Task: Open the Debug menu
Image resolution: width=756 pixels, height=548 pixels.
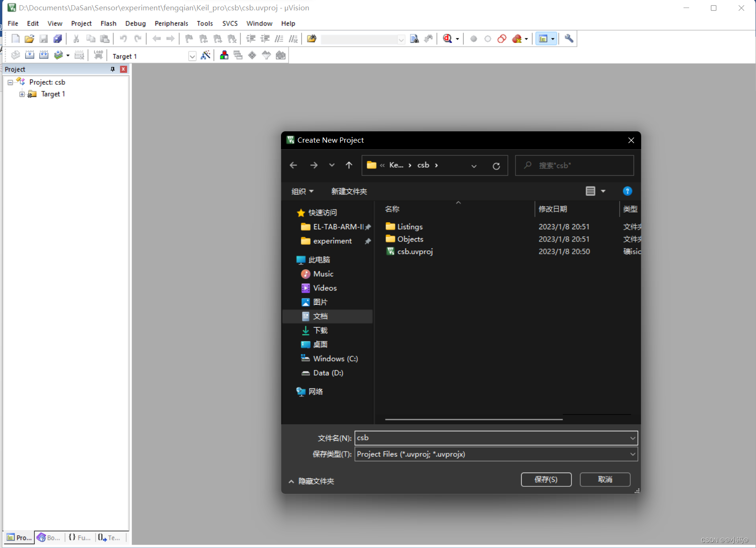Action: tap(136, 24)
